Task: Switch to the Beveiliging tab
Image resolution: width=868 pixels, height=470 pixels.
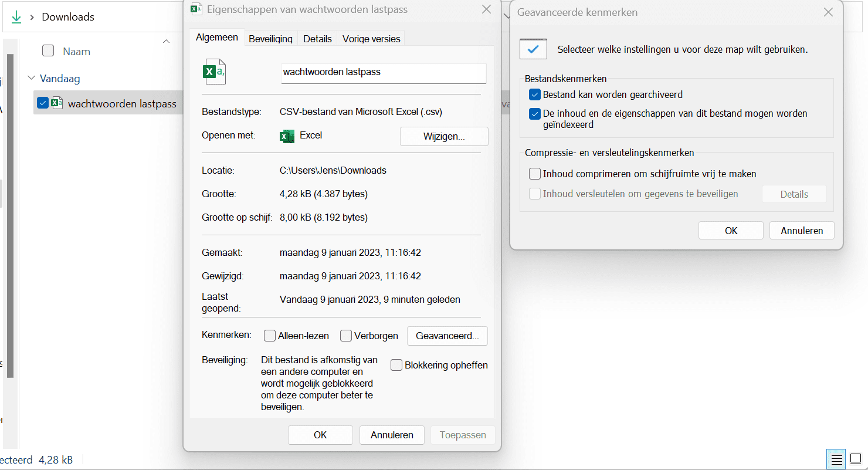Action: (x=270, y=39)
